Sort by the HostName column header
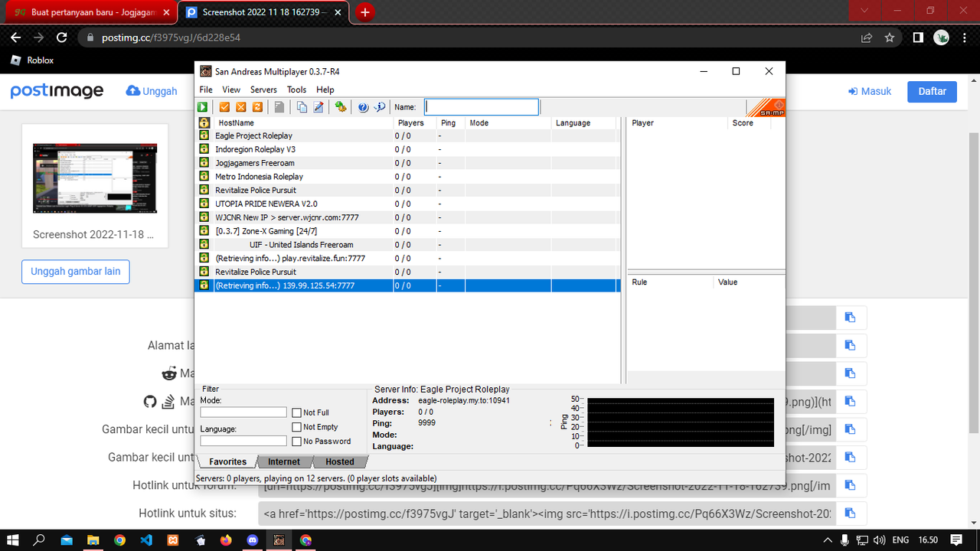 (303, 122)
